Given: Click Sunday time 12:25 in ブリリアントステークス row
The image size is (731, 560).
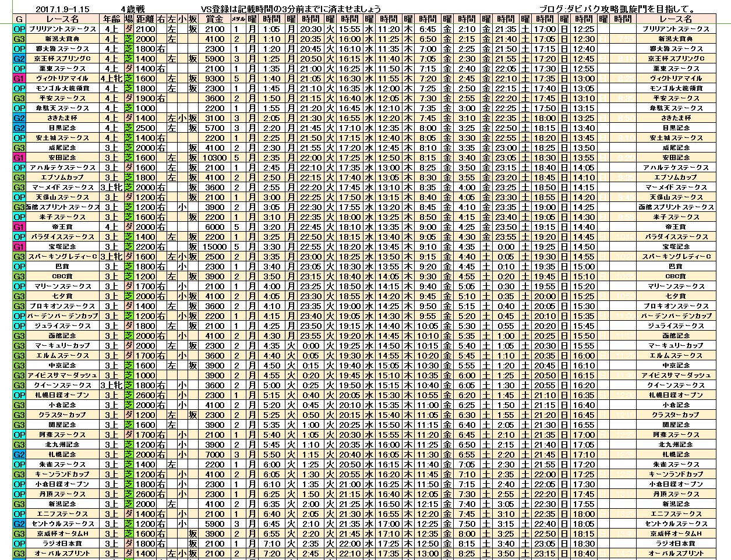Looking at the screenshot, I should coord(584,29).
